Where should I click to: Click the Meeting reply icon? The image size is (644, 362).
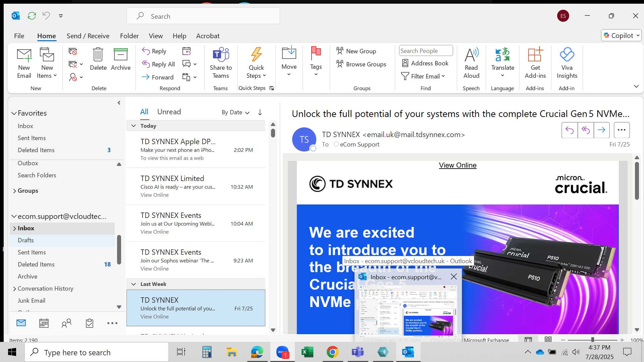pyautogui.click(x=186, y=51)
